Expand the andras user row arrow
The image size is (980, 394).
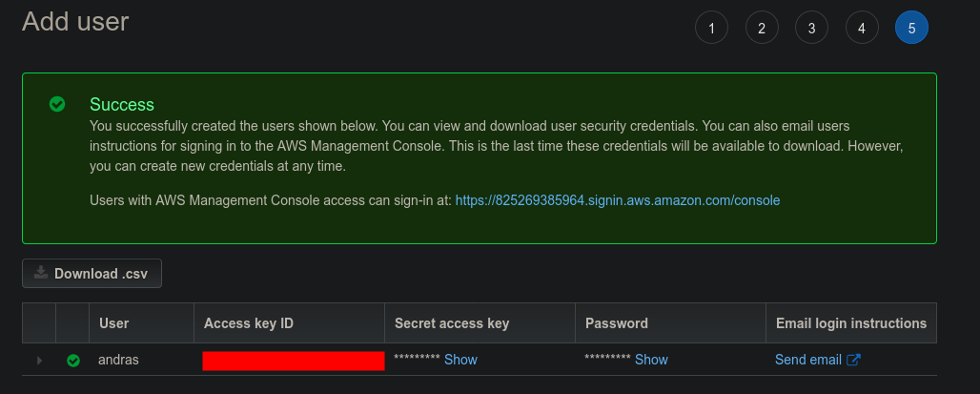[39, 361]
